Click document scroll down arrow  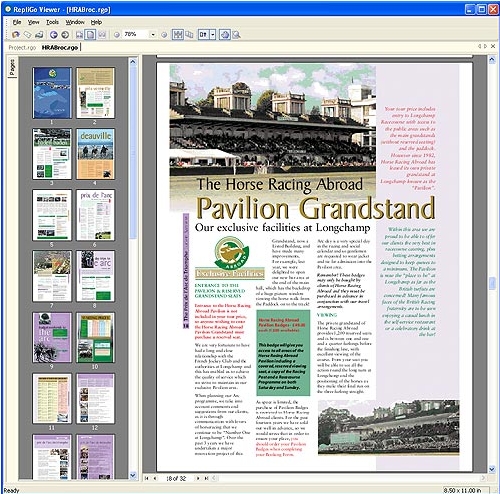[x=492, y=469]
